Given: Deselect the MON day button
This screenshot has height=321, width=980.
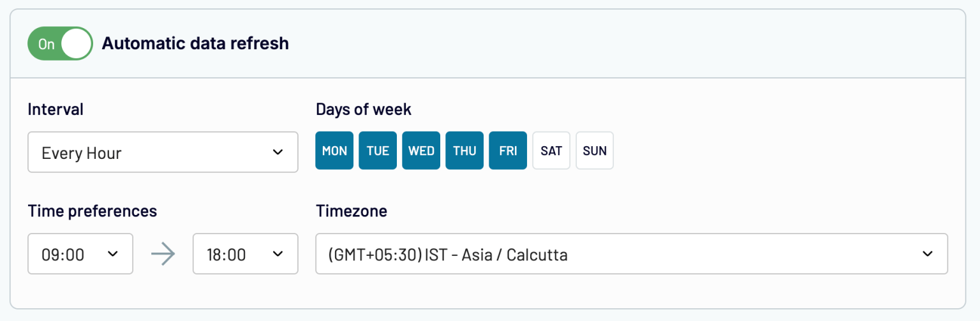Looking at the screenshot, I should pyautogui.click(x=334, y=151).
